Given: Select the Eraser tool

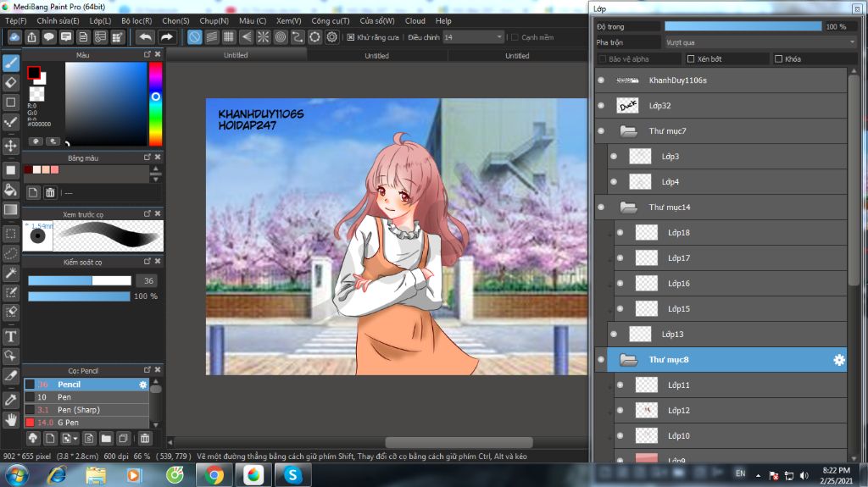Looking at the screenshot, I should 10,82.
